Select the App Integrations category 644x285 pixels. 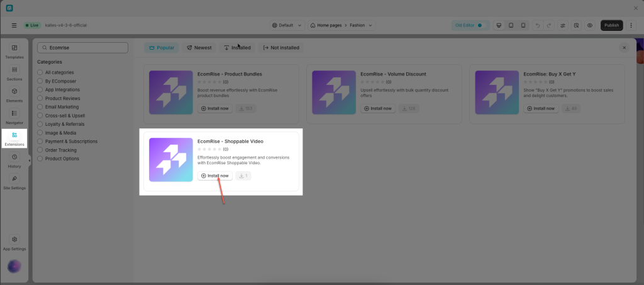(x=58, y=89)
